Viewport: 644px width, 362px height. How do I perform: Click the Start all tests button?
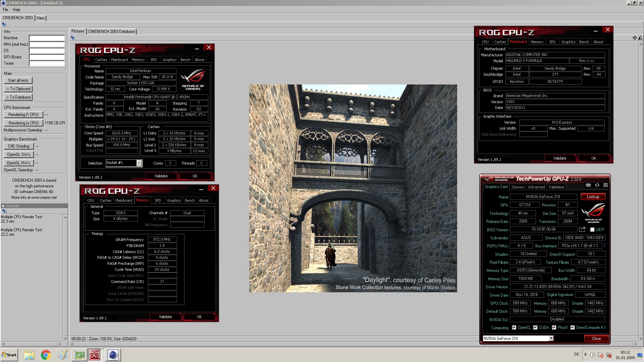click(x=18, y=80)
